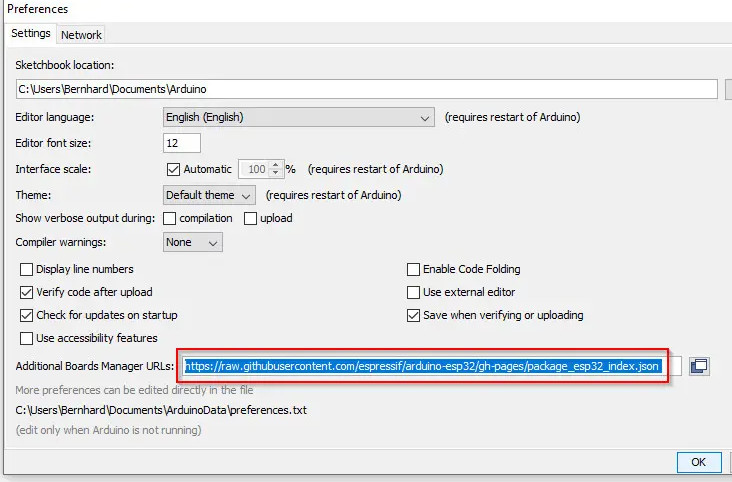732x482 pixels.
Task: Open the Additional Boards Manager URLs editor window icon
Action: 700,366
